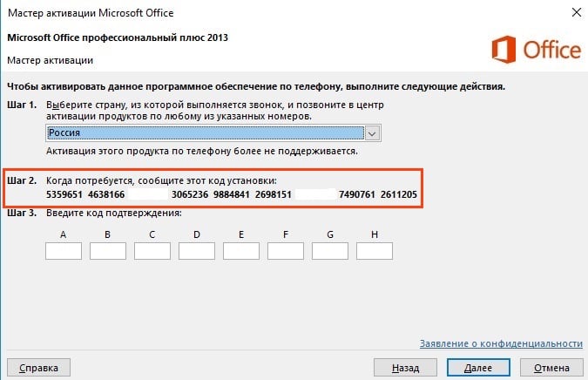The width and height of the screenshot is (588, 380).
Task: Click confirmation code field G
Action: coord(330,251)
